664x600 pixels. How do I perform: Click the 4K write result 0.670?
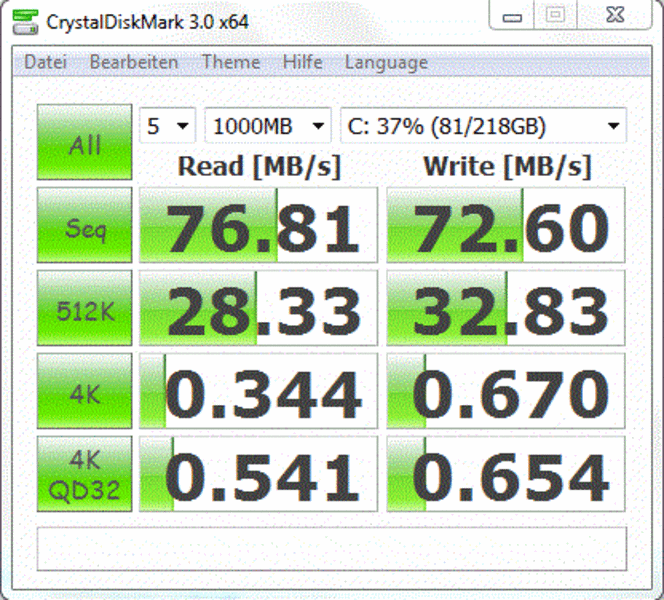pyautogui.click(x=506, y=391)
